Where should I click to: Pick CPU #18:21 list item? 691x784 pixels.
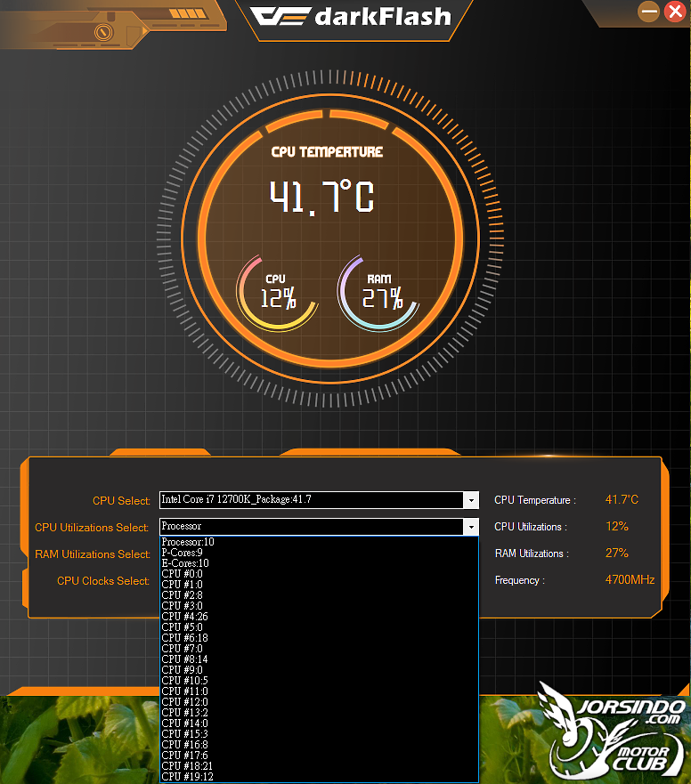(319, 766)
